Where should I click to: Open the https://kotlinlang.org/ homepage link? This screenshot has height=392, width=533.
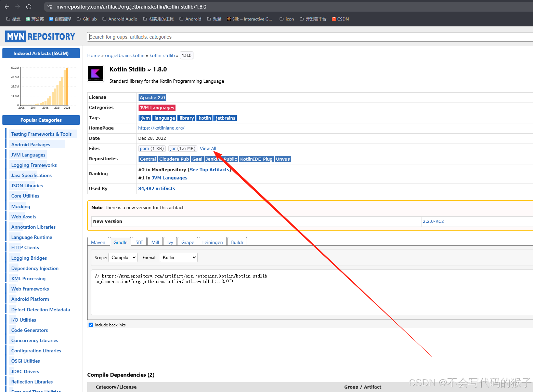(161, 128)
